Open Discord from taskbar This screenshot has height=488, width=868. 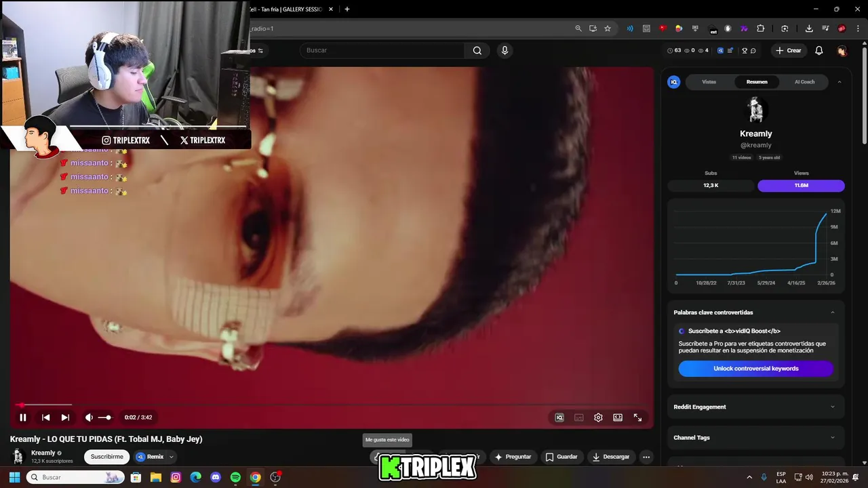pyautogui.click(x=216, y=477)
